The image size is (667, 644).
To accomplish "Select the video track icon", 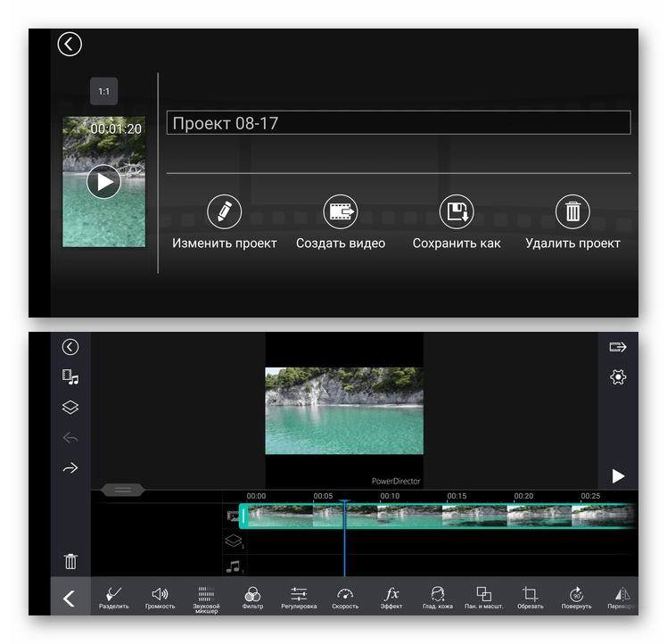I will click(x=233, y=516).
